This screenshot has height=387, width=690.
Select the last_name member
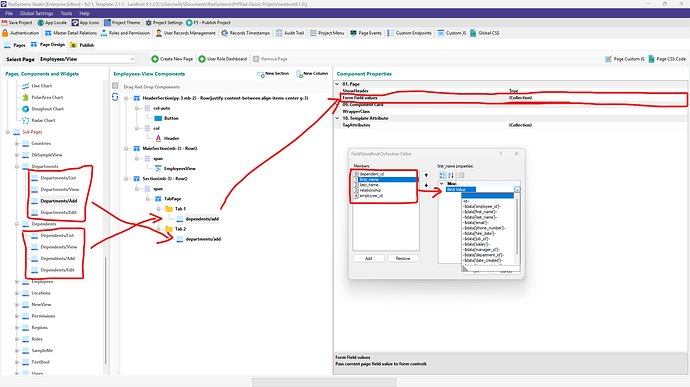point(369,185)
